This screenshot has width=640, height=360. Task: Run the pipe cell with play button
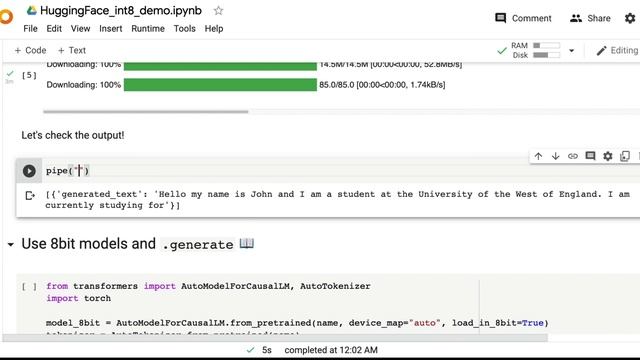pos(29,171)
